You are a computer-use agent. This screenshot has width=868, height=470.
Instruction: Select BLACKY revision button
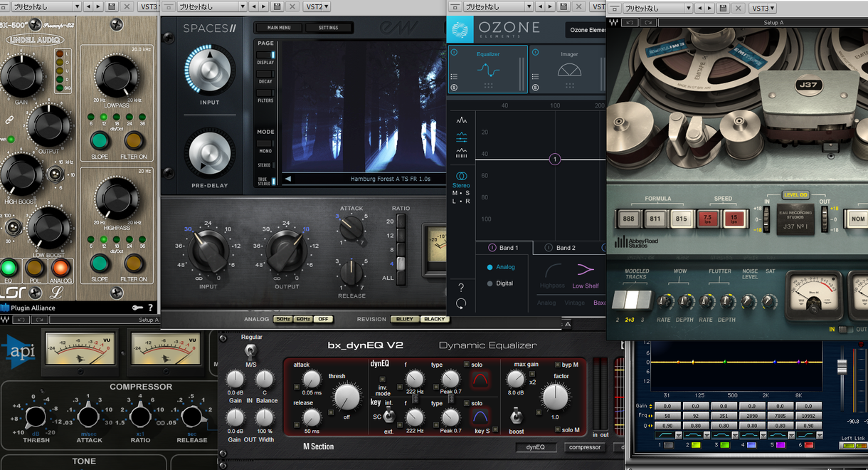(434, 319)
